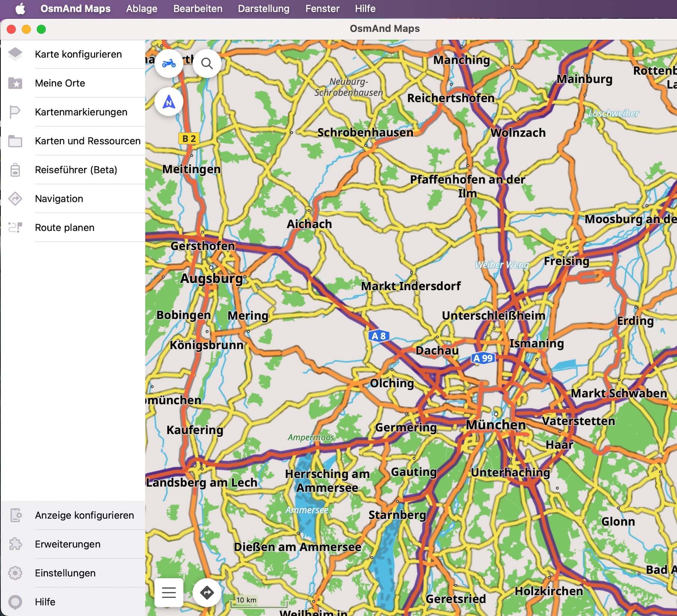Image resolution: width=677 pixels, height=616 pixels.
Task: Open the Darstellung menu
Action: point(263,9)
